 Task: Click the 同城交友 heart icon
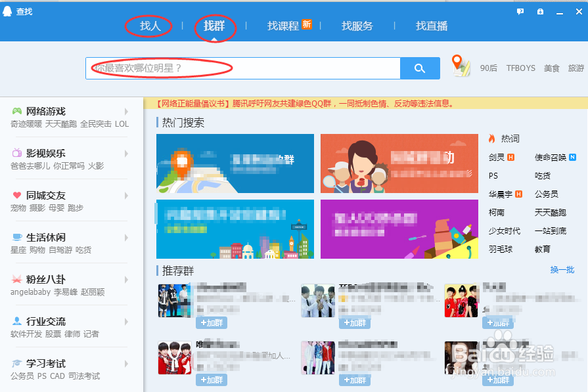[x=17, y=195]
